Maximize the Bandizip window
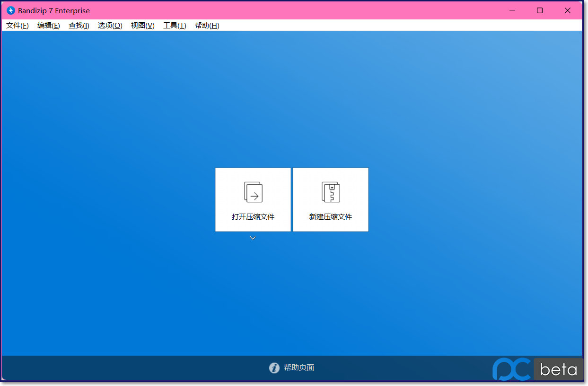Screen dimensions: 588x386 pos(540,10)
